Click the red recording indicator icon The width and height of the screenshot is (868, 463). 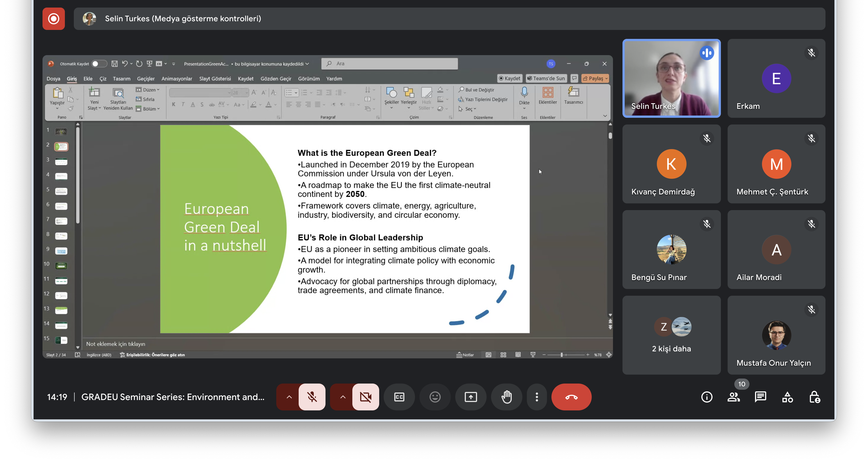(x=54, y=18)
